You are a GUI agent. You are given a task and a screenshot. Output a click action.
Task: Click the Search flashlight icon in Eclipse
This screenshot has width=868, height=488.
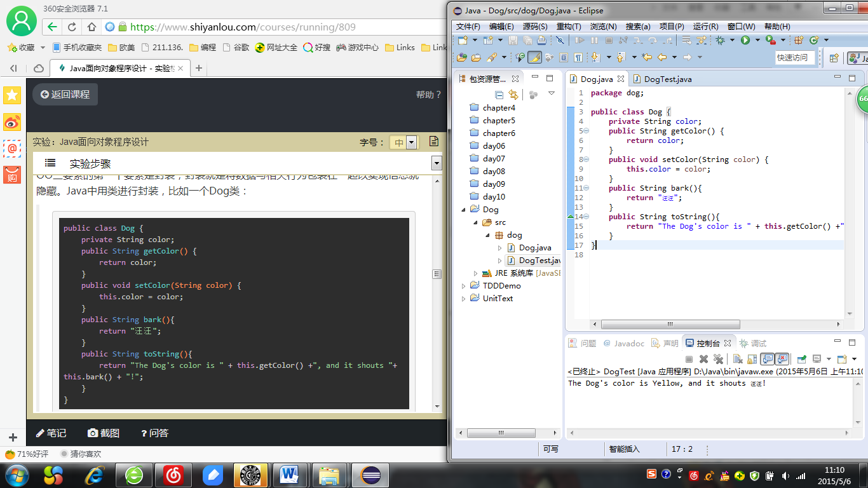point(492,57)
